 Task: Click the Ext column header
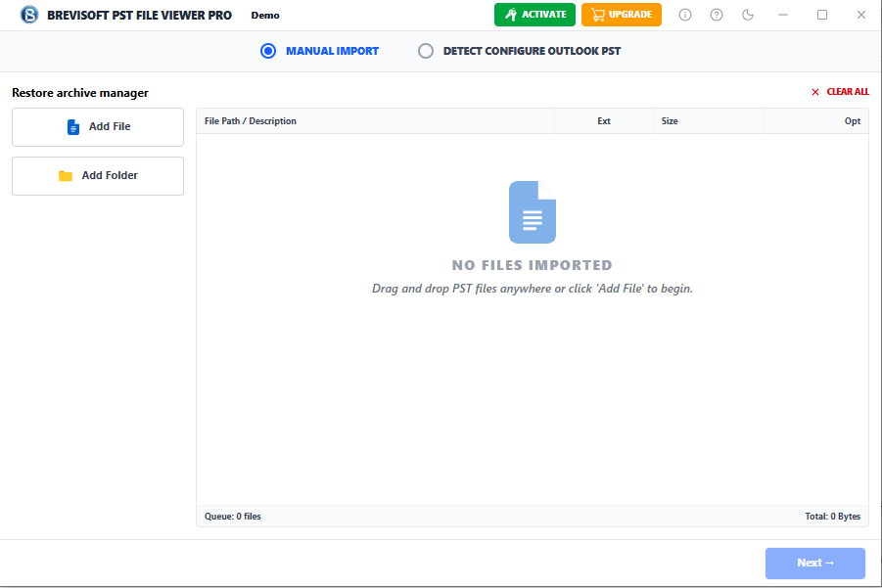[604, 121]
